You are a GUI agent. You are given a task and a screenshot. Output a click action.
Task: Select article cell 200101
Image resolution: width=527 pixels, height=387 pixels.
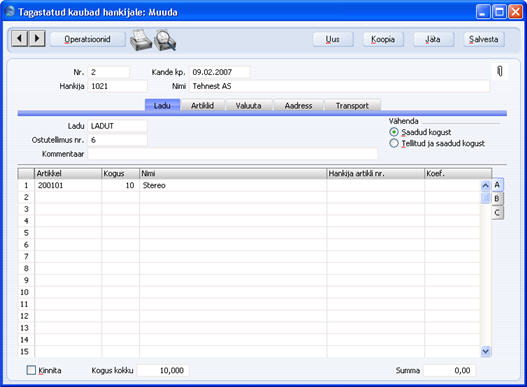pos(68,185)
